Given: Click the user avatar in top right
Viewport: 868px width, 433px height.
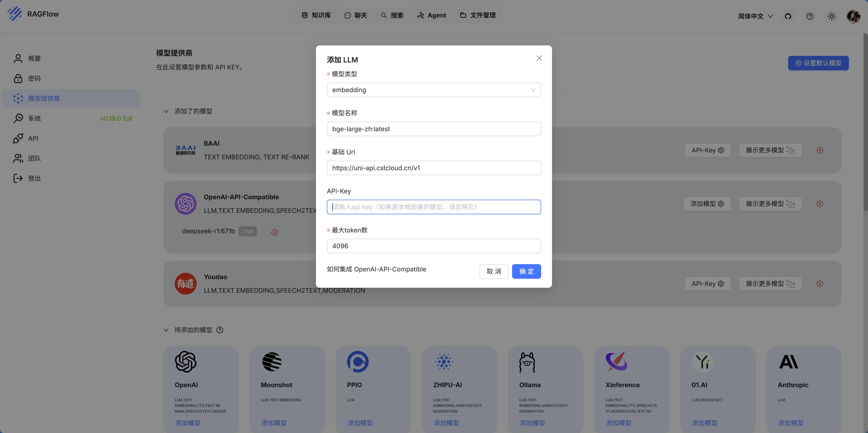Looking at the screenshot, I should pyautogui.click(x=853, y=16).
